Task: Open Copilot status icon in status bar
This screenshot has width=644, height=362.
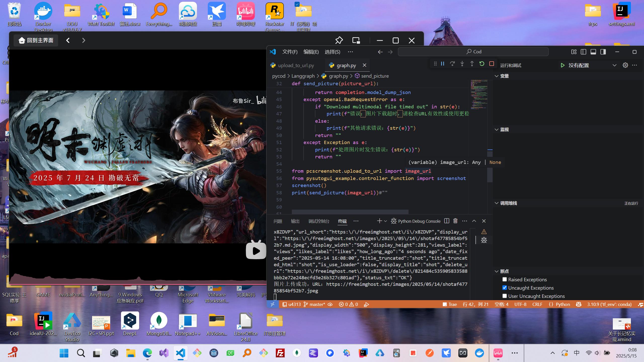Action: tap(578, 304)
